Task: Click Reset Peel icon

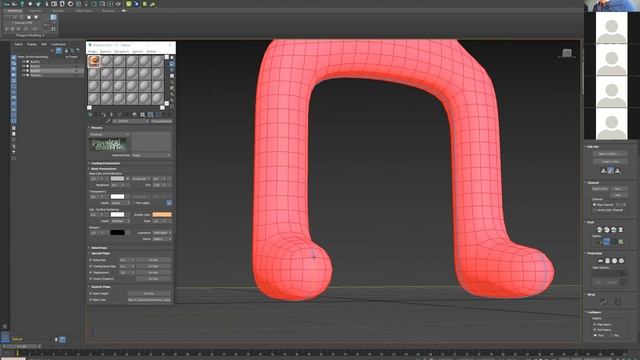Action: click(613, 230)
